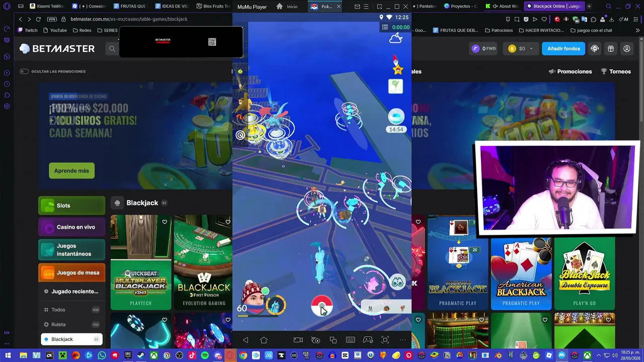The width and height of the screenshot is (644, 362).
Task: Open the operation recorder in MuMu Player toolbar
Action: (x=315, y=340)
